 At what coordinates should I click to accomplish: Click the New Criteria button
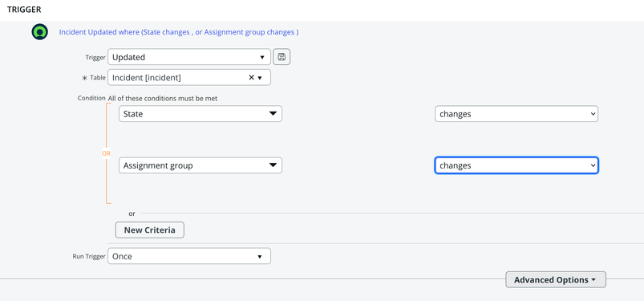[149, 230]
